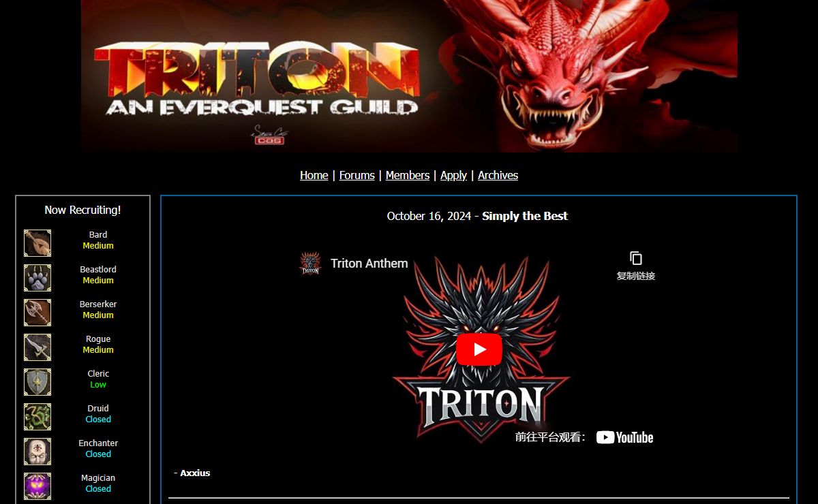Click the Medium status under Beastlord
818x504 pixels.
point(98,280)
